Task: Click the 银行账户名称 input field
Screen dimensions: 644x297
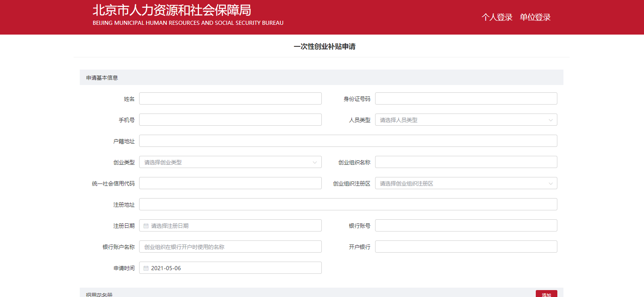Action: [x=230, y=247]
